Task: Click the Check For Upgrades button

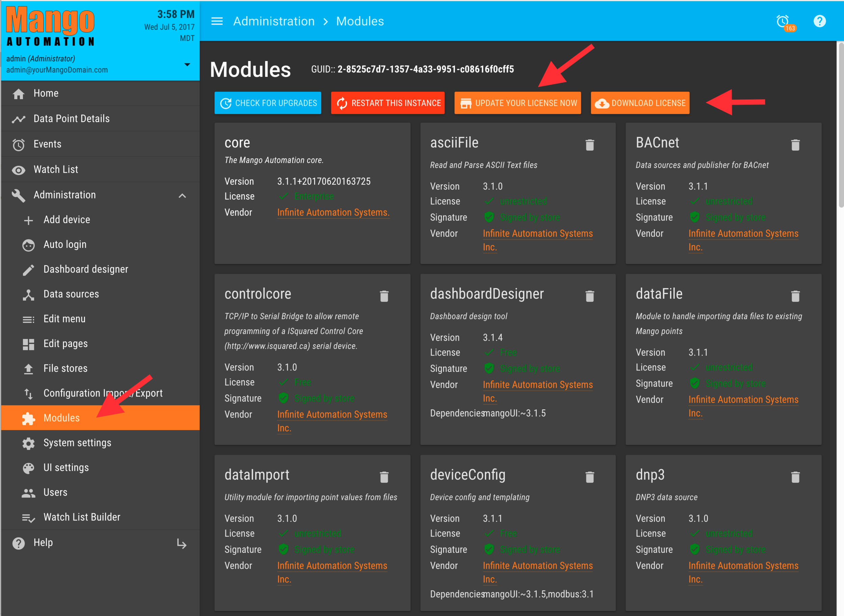Action: pos(268,103)
